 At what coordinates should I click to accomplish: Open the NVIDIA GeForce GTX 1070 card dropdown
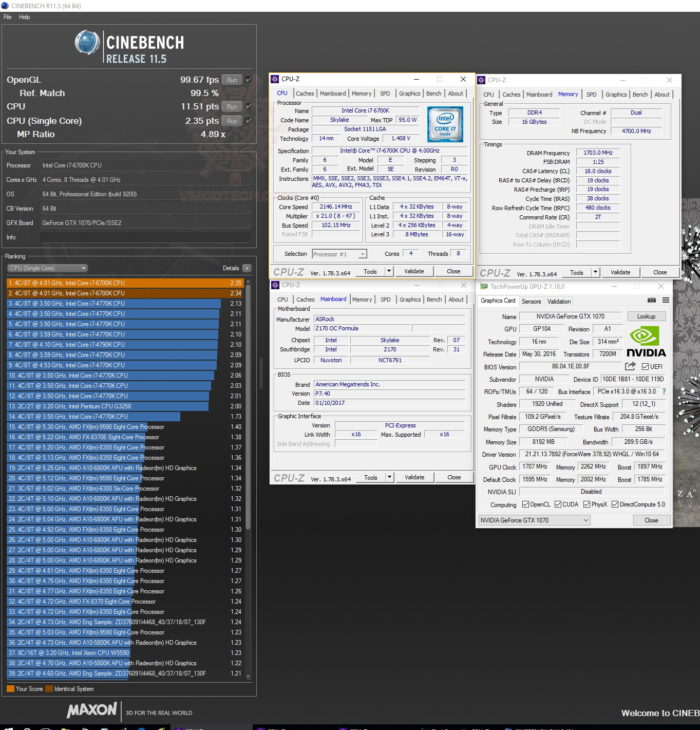coord(585,520)
